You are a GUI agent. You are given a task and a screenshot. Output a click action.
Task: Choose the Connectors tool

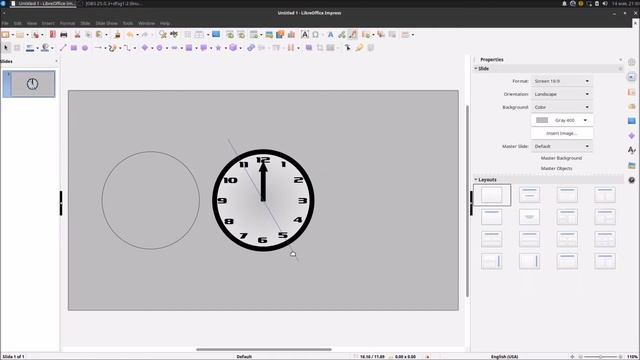127,48
